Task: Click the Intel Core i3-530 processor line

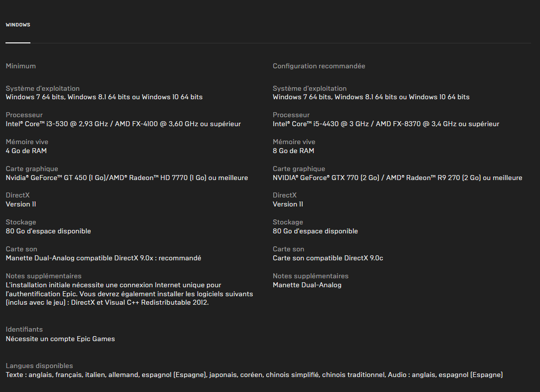Action: [x=123, y=124]
